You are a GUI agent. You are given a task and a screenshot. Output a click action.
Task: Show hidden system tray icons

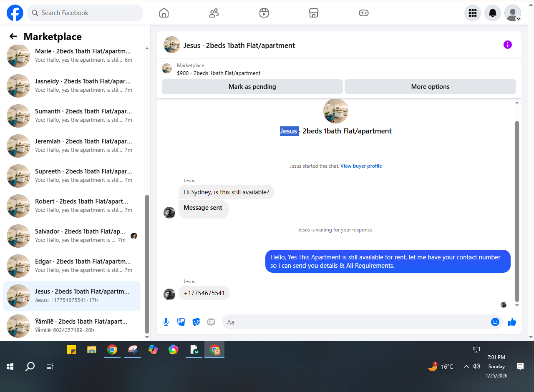[466, 367]
